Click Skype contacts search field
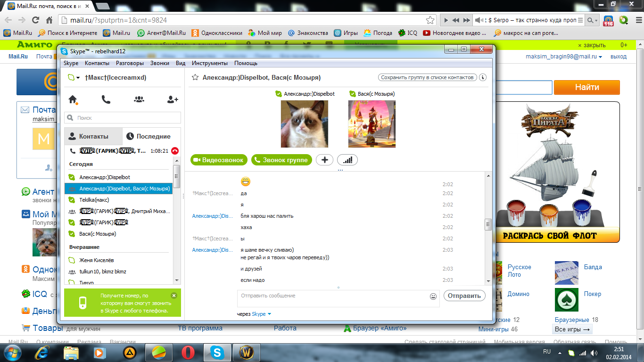The image size is (644, 362). (123, 118)
